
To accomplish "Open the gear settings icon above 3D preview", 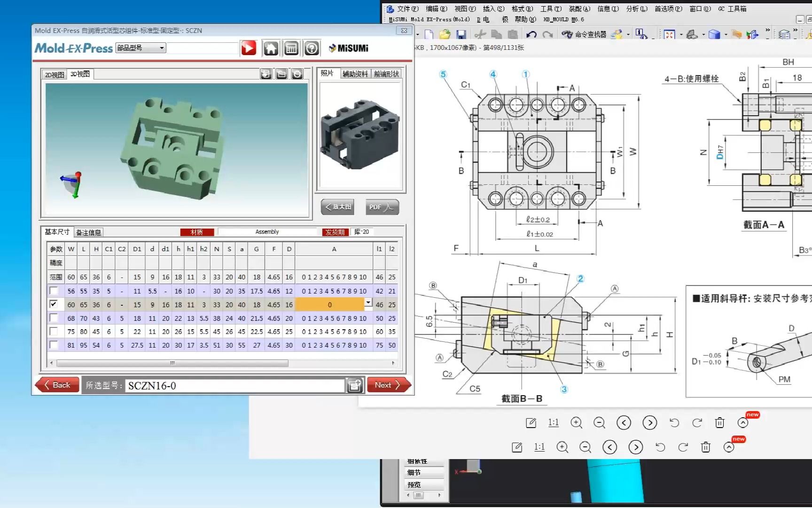I will pyautogui.click(x=297, y=74).
